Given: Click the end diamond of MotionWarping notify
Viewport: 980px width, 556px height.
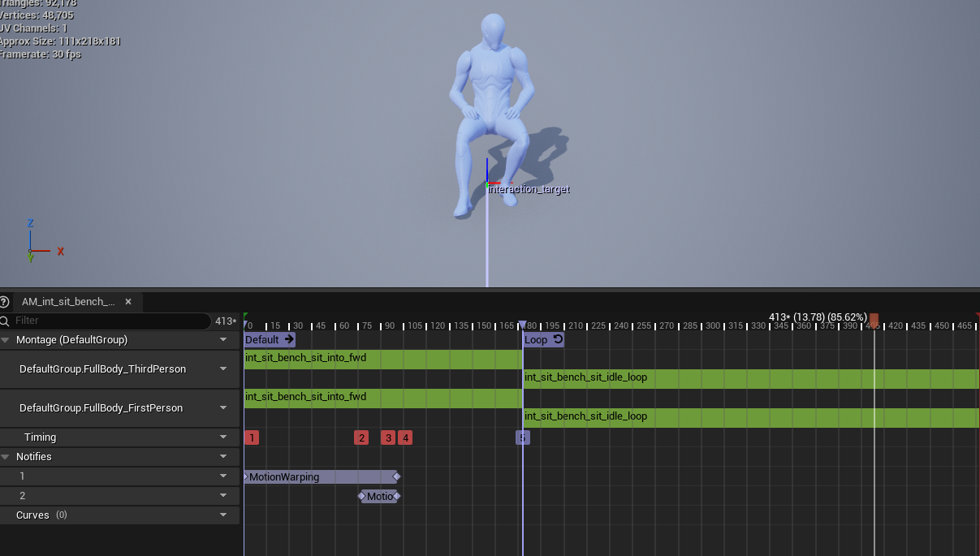Looking at the screenshot, I should [396, 476].
